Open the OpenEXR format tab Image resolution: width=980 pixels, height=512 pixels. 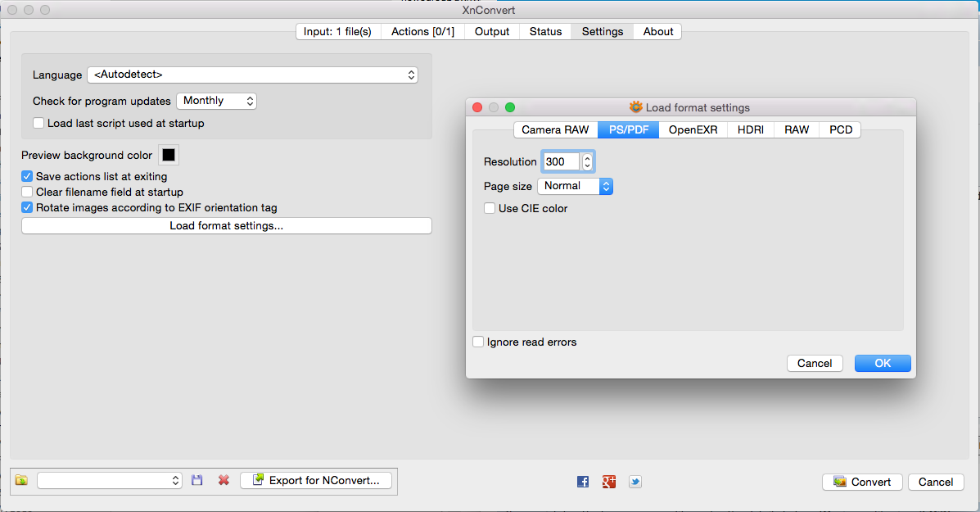(693, 129)
